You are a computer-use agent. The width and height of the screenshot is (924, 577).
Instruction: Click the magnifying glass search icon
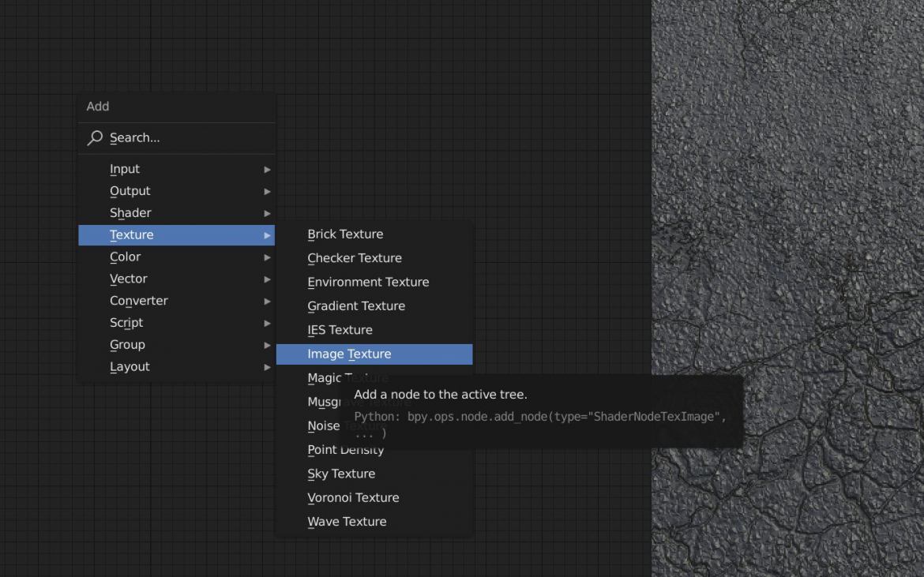95,137
